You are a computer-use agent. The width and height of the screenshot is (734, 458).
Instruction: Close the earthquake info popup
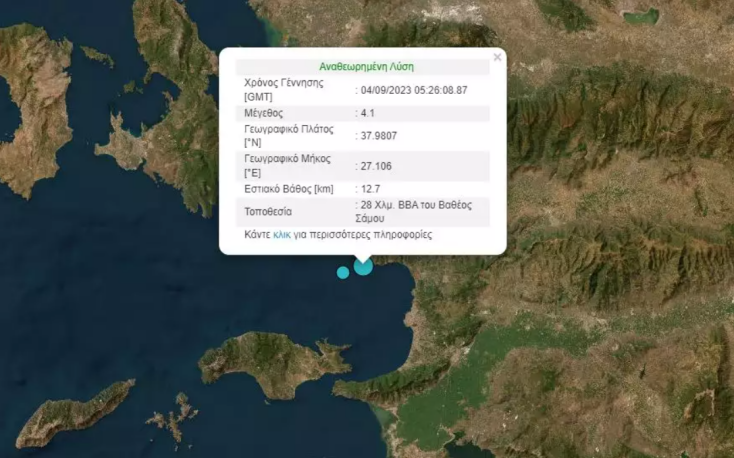497,57
